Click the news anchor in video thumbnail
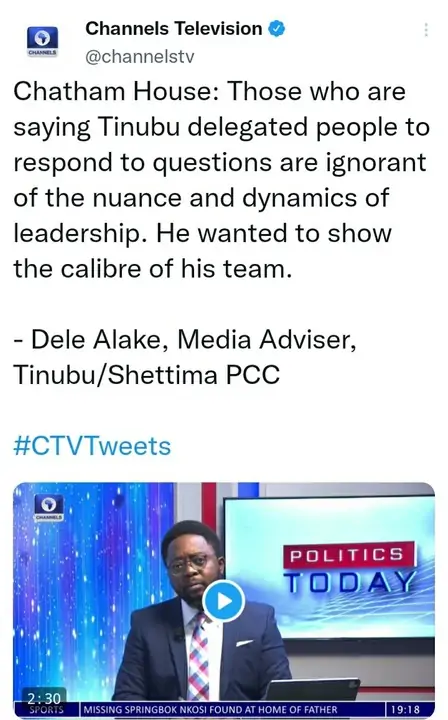 pyautogui.click(x=200, y=615)
